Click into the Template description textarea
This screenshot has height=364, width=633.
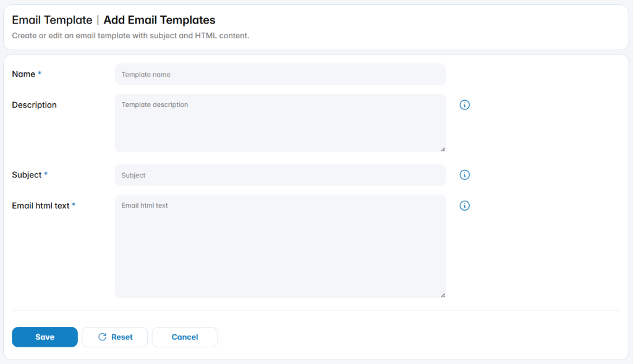[x=280, y=123]
